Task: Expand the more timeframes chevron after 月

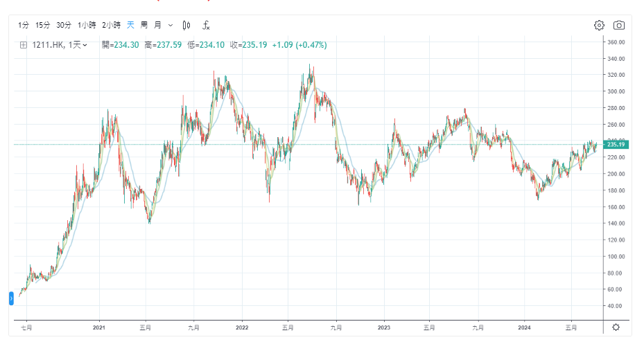Action: (171, 26)
